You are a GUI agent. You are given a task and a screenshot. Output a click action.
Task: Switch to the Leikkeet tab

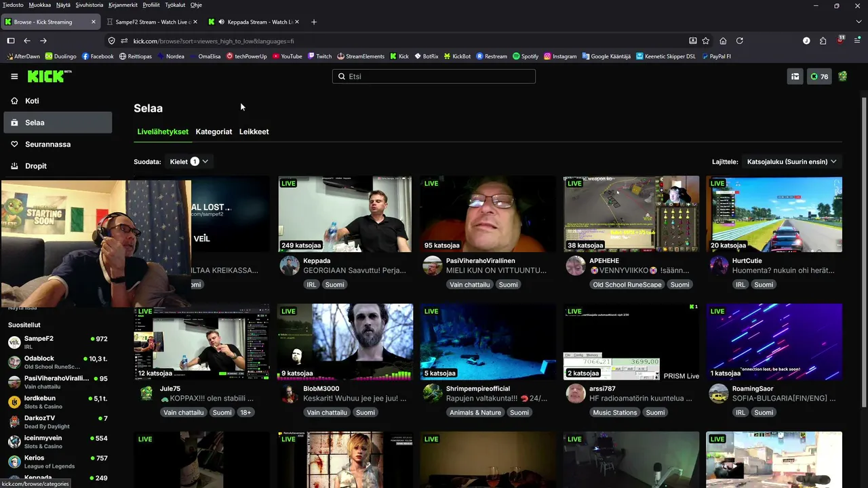pos(254,131)
